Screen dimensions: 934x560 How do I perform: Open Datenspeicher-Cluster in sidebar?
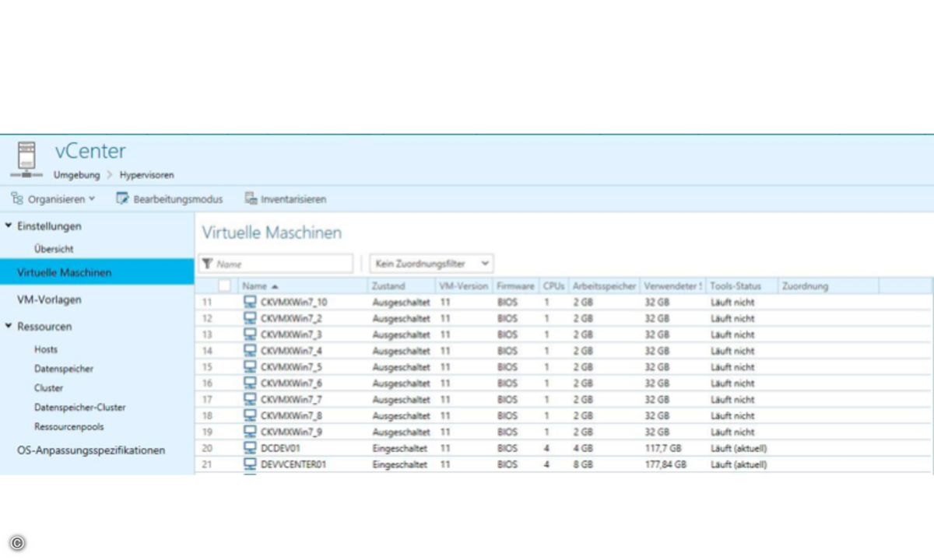[x=79, y=408]
